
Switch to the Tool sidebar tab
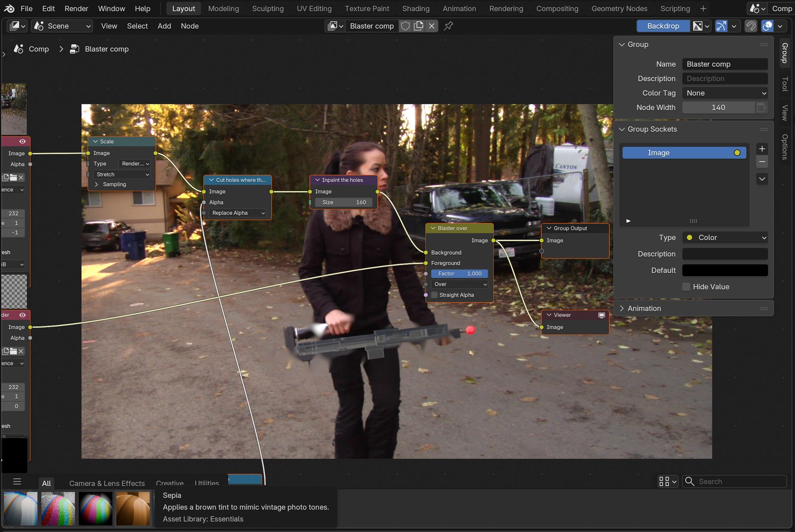tap(785, 84)
